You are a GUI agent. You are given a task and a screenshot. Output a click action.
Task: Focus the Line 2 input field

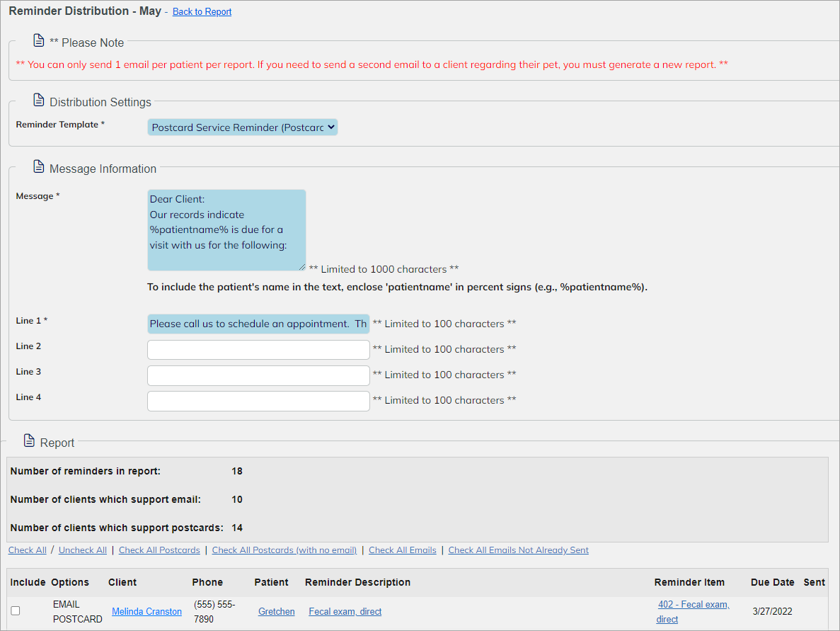258,350
